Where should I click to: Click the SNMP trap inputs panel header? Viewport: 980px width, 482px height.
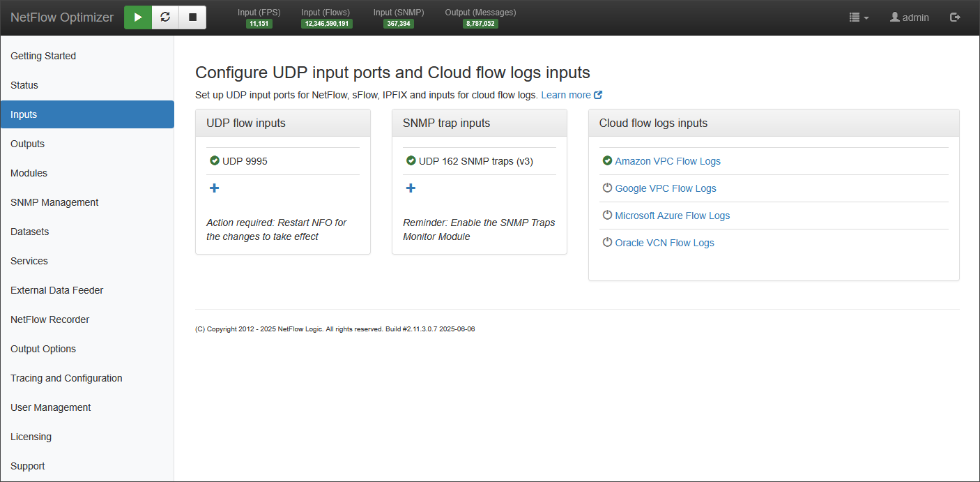[480, 123]
